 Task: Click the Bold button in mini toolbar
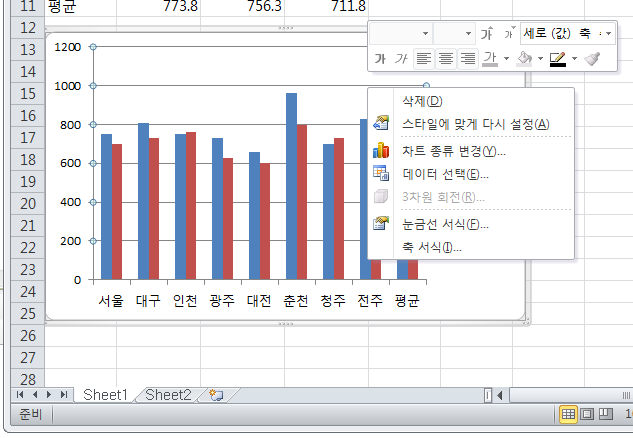[380, 59]
